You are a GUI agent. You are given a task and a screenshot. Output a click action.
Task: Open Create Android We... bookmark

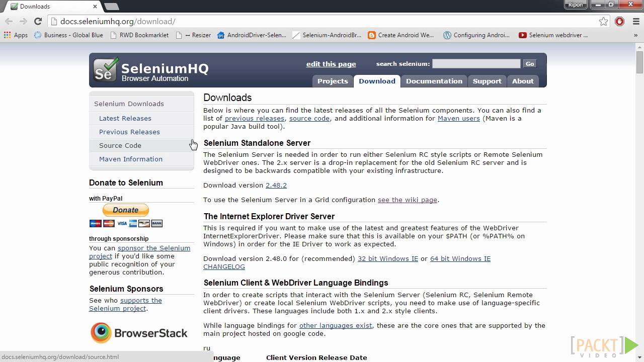click(x=400, y=35)
